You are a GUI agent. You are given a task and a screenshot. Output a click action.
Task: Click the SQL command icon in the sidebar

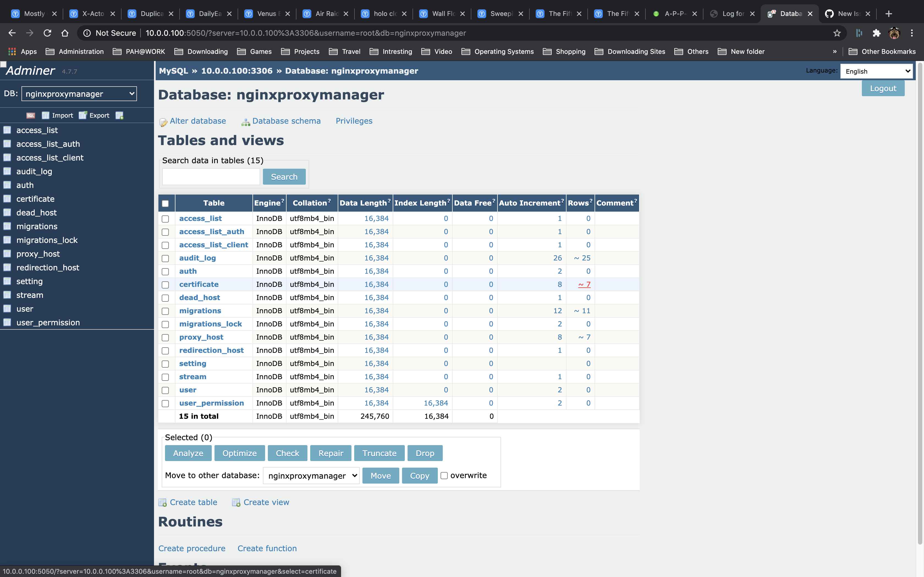31,115
